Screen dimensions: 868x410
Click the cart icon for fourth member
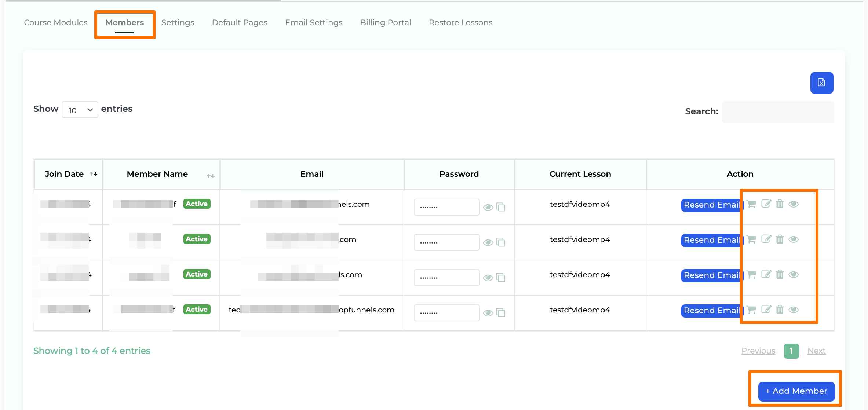pyautogui.click(x=752, y=310)
